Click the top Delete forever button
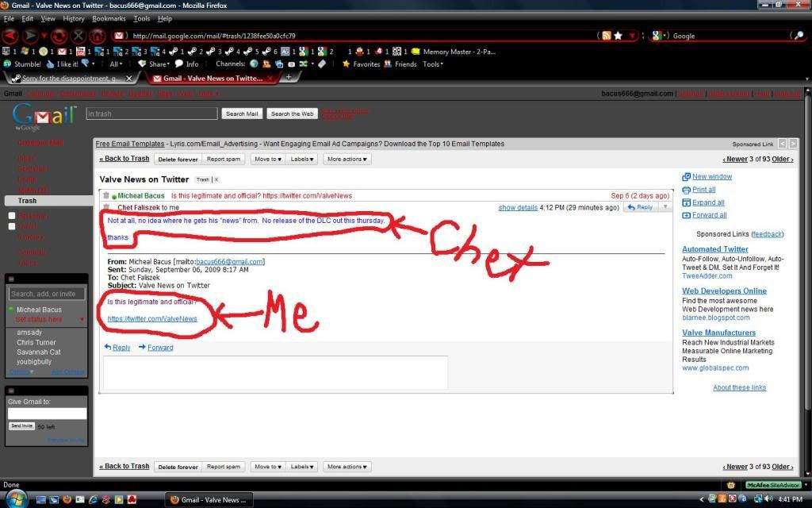 tap(178, 159)
